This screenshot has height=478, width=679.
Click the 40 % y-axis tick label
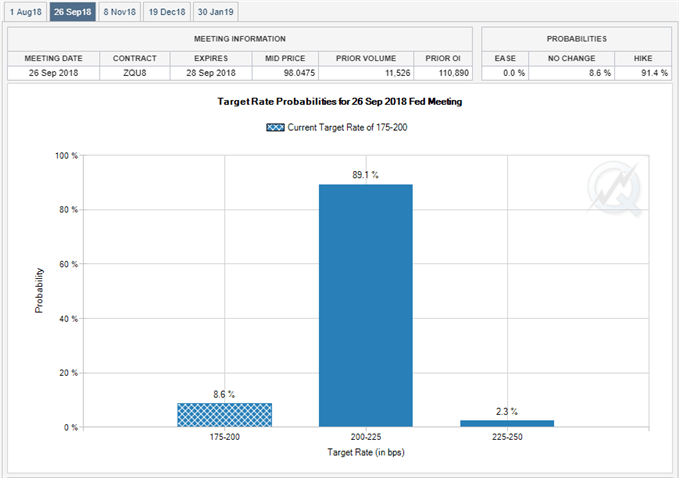68,319
